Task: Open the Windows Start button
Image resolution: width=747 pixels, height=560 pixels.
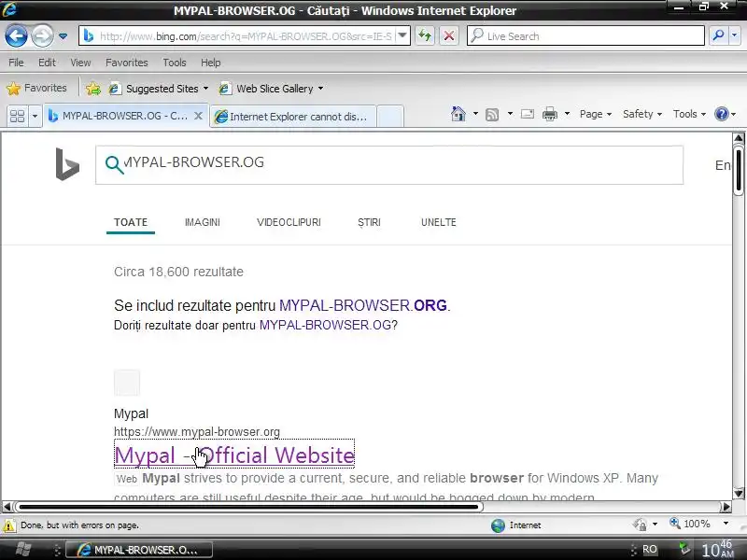Action: tap(21, 549)
